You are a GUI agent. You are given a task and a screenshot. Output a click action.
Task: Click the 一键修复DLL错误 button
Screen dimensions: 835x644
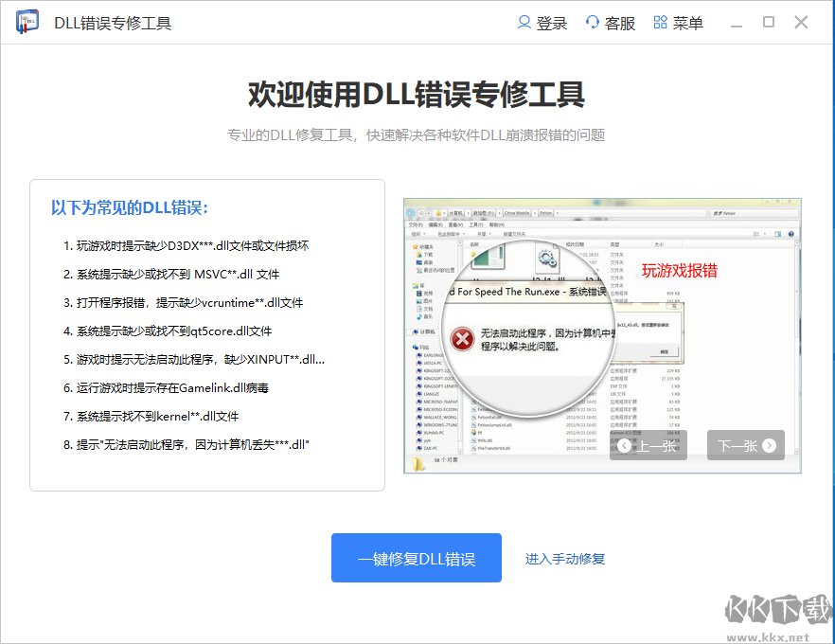pos(417,558)
